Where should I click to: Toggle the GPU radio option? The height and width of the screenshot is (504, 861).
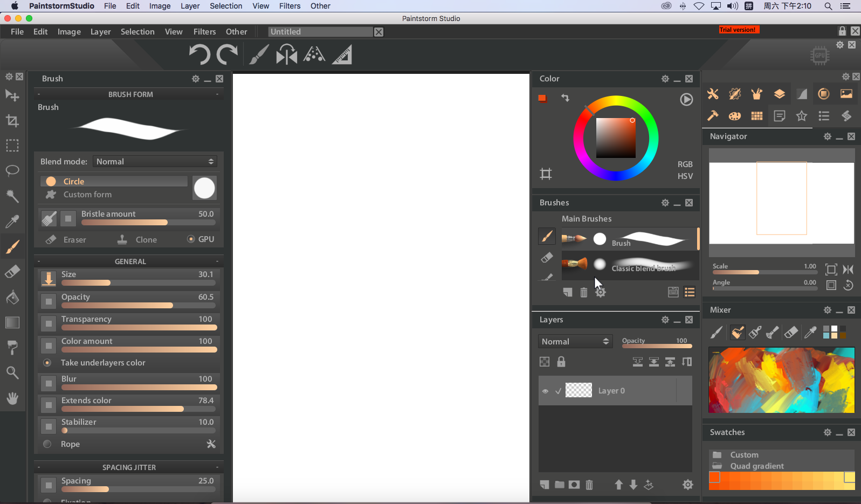pyautogui.click(x=191, y=239)
